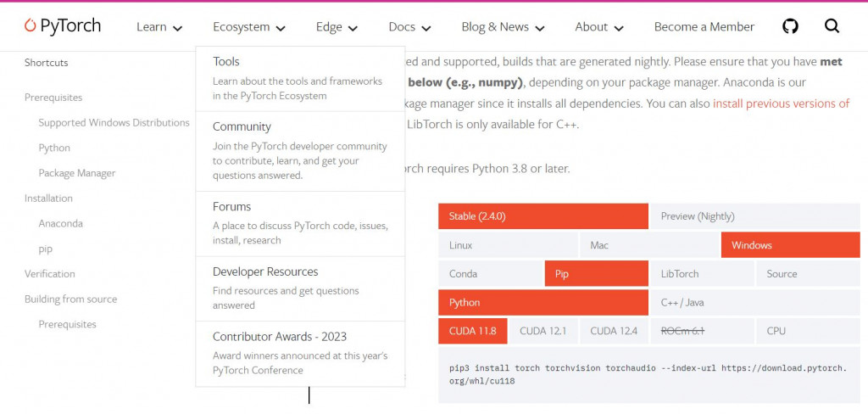Expand the Edge dropdown menu
868x414 pixels.
[337, 27]
